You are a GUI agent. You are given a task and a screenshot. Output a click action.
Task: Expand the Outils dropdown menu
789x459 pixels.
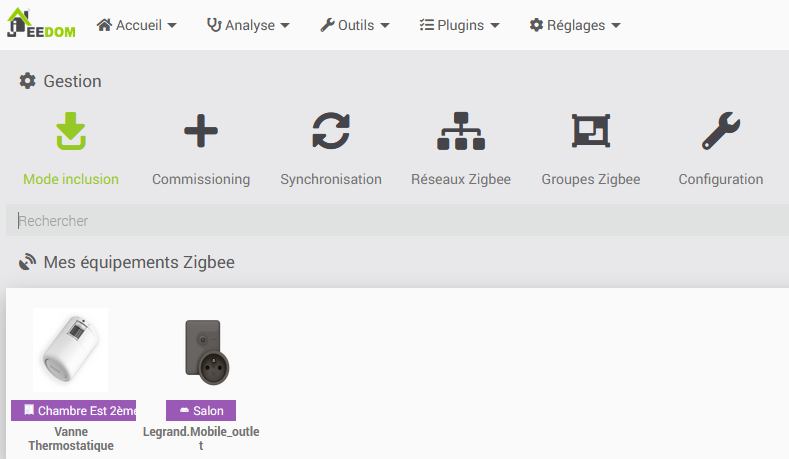(355, 25)
